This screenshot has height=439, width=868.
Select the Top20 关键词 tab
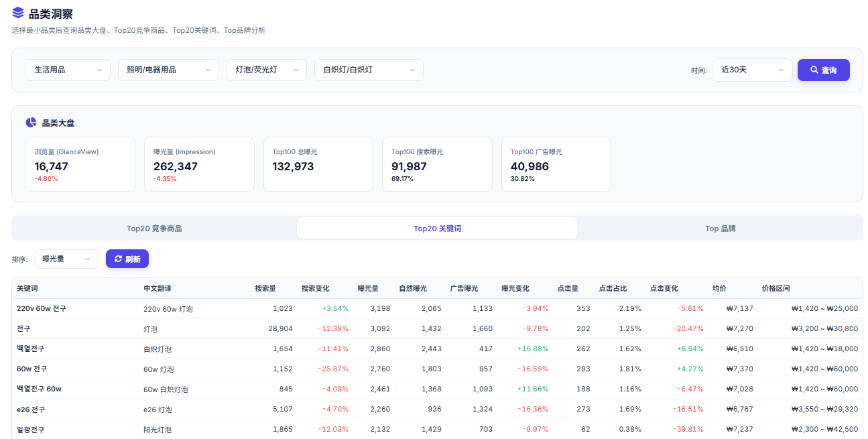[437, 229]
